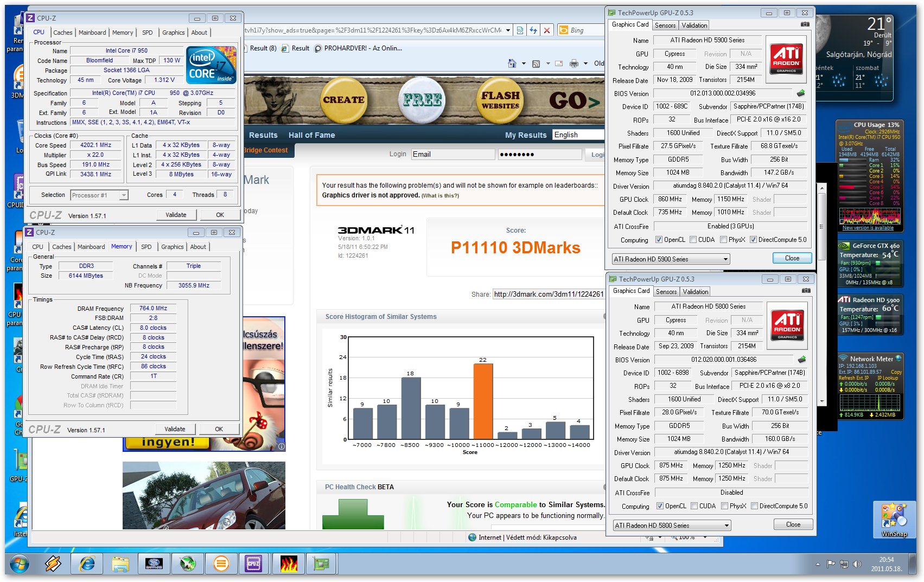The image size is (924, 582).
Task: Open Internet Explorer from the taskbar
Action: (x=87, y=564)
